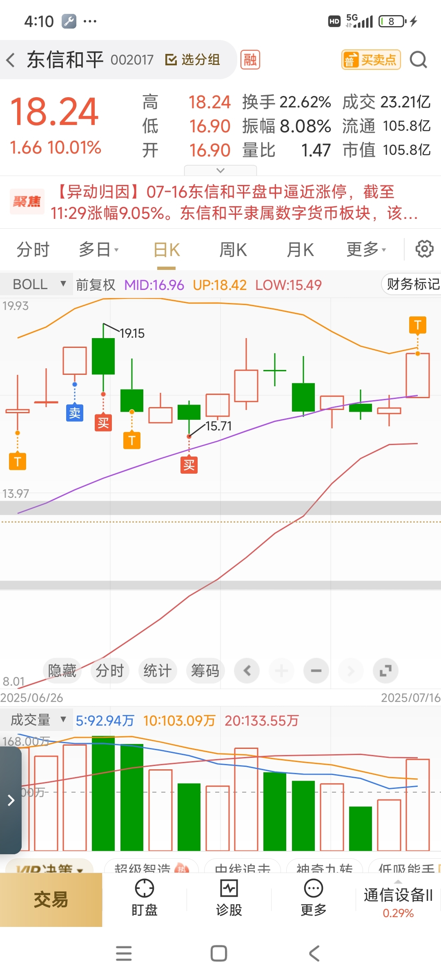Tap the 交易 trade button

tap(51, 900)
